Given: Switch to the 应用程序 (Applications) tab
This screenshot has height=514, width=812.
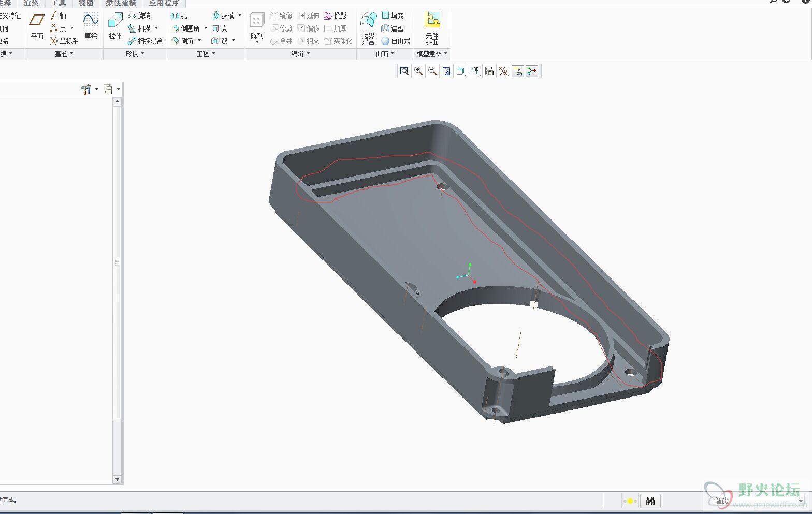Looking at the screenshot, I should [x=164, y=3].
